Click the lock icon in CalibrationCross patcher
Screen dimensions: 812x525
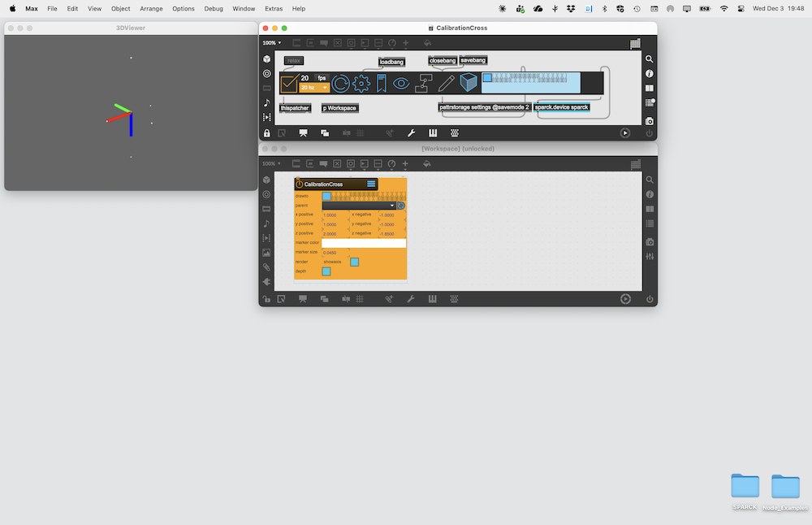[x=266, y=132]
